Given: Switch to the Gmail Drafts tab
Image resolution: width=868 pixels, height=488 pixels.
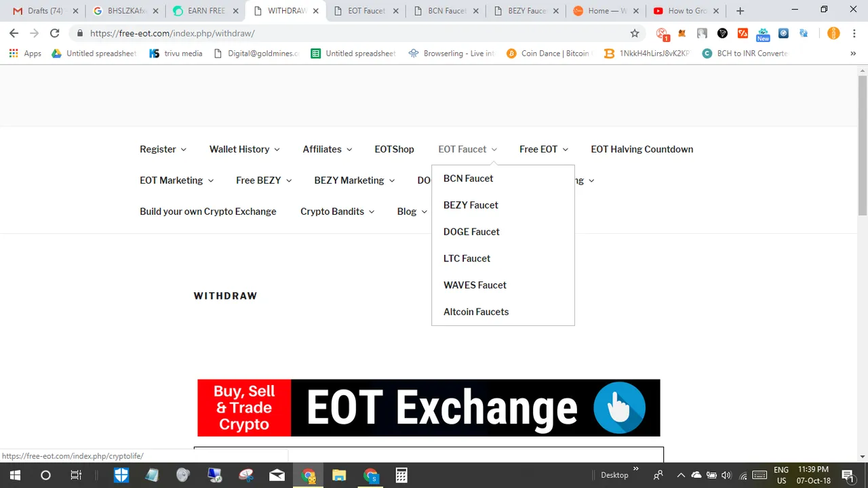Looking at the screenshot, I should tap(45, 11).
